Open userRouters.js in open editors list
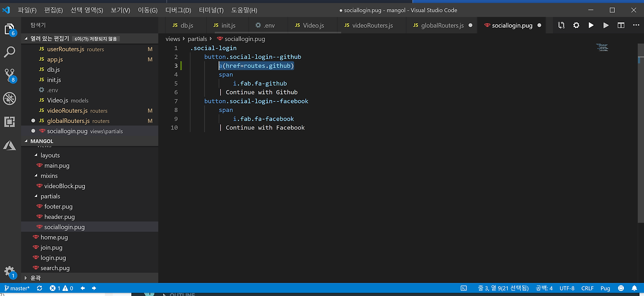 (90, 49)
